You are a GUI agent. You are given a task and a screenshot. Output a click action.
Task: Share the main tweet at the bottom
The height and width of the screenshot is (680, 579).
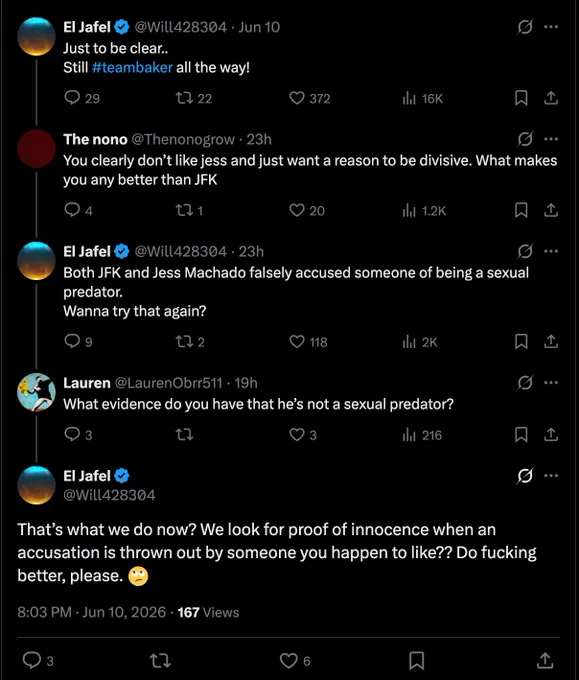(545, 660)
